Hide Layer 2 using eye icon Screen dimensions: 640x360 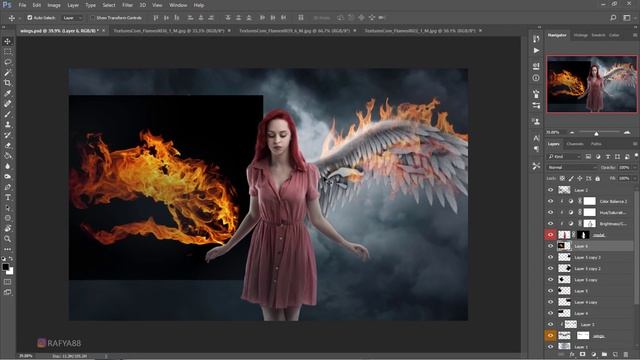tap(550, 190)
